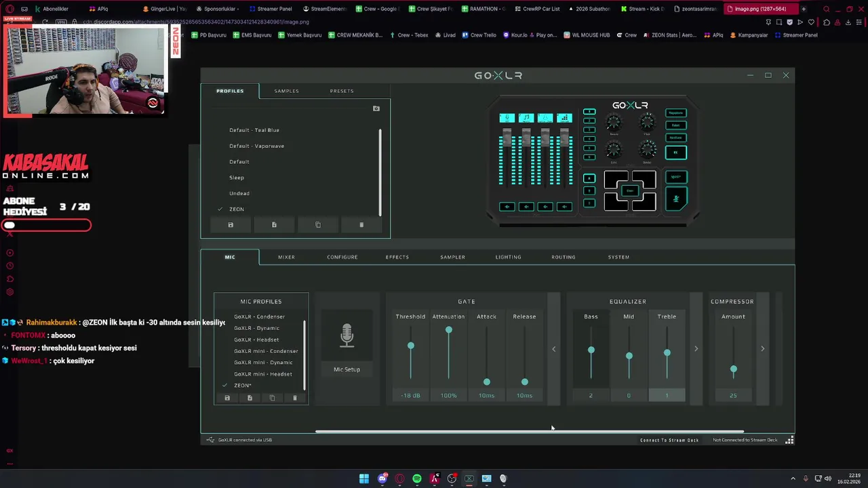Switch to the Mixer tab
Screen dimensions: 868x488
286,257
